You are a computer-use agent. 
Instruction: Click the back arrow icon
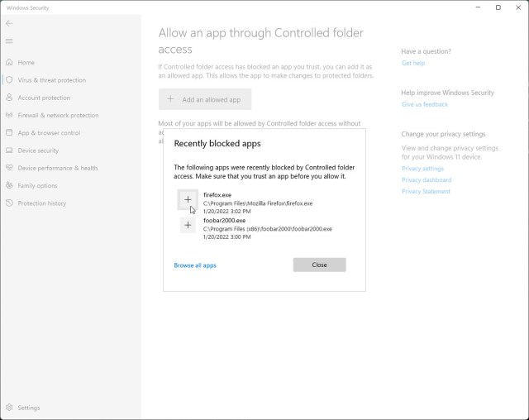click(9, 23)
